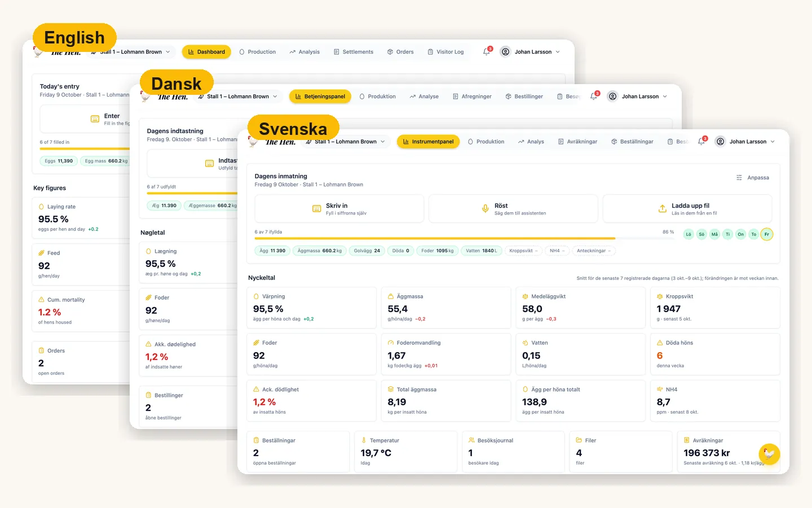812x508 pixels.
Task: Open Dashboard tab in English window
Action: pos(206,52)
